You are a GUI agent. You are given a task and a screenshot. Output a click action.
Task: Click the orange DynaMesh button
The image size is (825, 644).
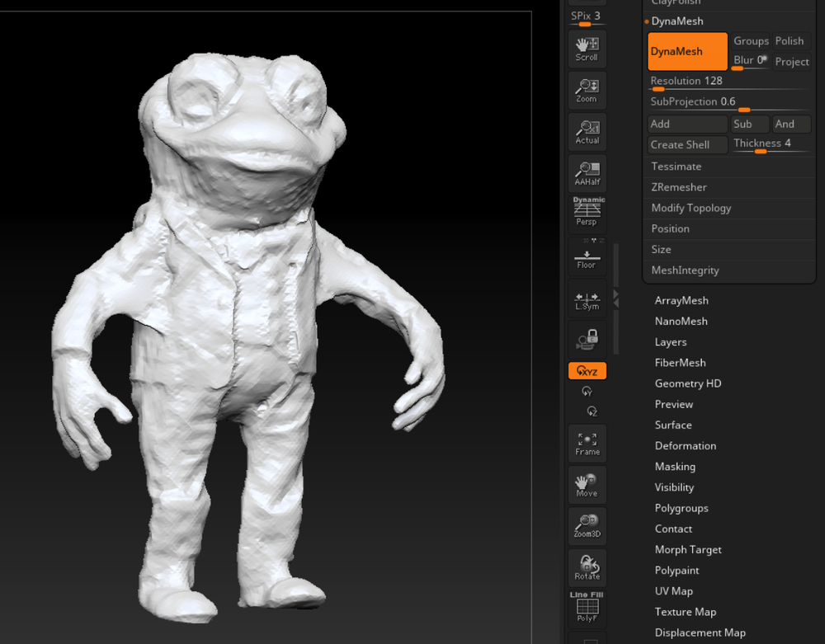(x=688, y=51)
